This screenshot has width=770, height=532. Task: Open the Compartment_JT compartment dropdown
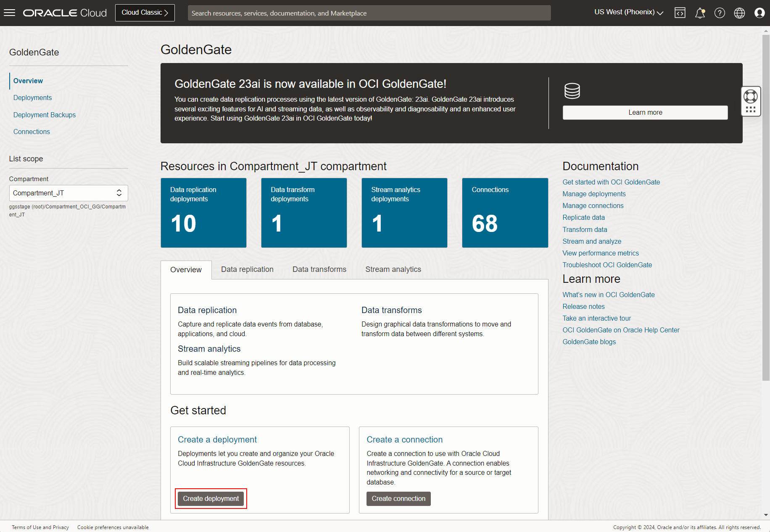[x=69, y=193]
